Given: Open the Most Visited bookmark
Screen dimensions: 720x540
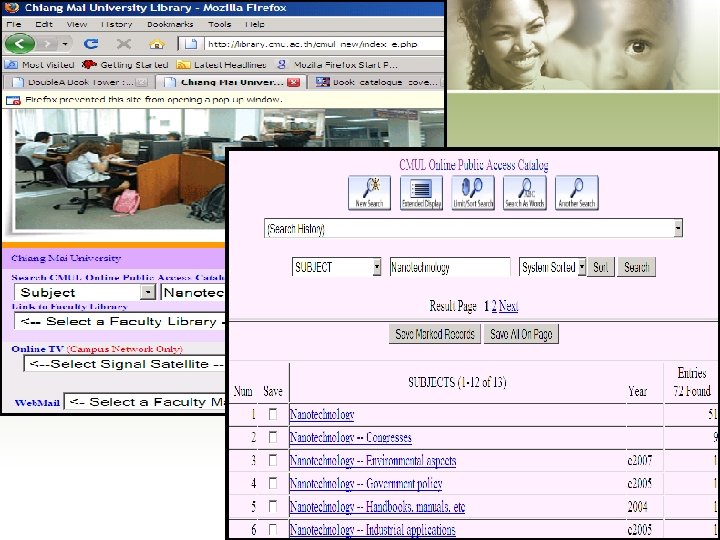Looking at the screenshot, I should click(x=39, y=65).
